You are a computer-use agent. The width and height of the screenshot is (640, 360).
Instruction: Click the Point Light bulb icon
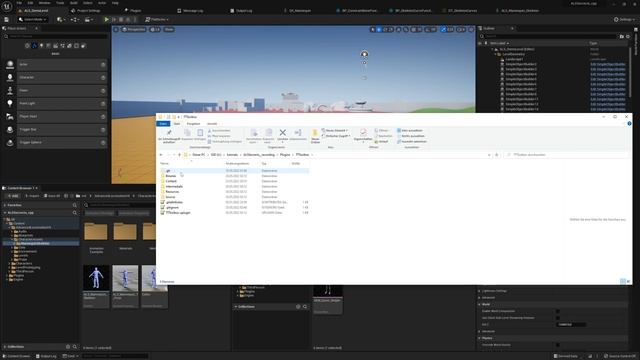(x=10, y=104)
